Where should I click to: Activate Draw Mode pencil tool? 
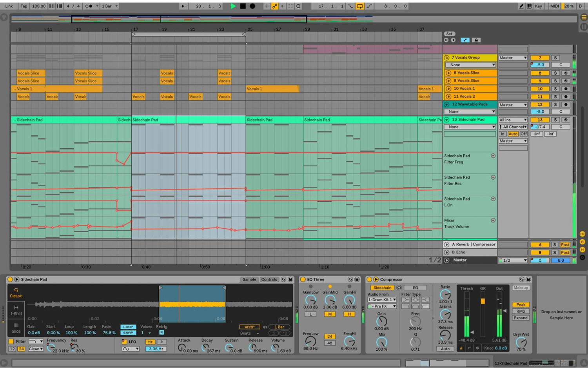coord(521,6)
